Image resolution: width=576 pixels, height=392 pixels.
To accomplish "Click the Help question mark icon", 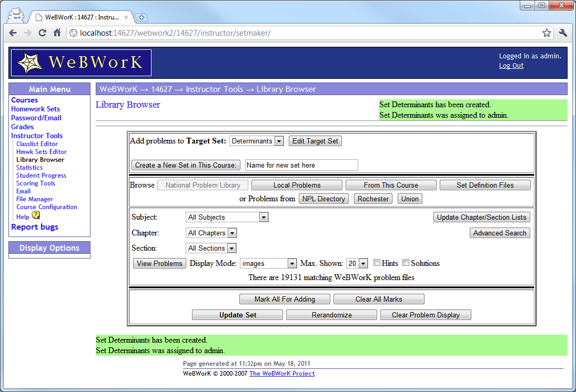I will coord(36,215).
